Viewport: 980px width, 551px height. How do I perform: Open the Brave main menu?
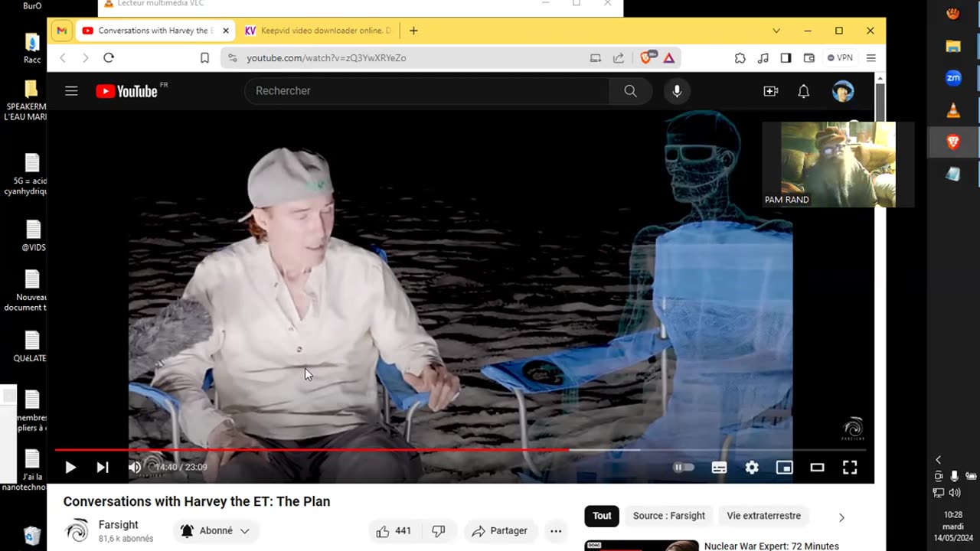(x=871, y=57)
